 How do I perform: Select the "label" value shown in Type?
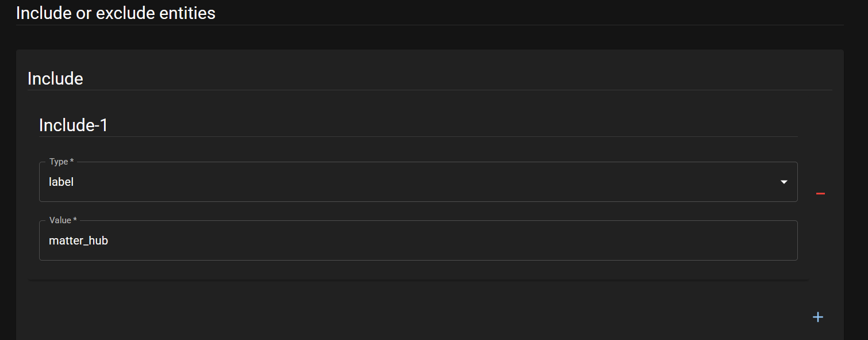click(62, 182)
